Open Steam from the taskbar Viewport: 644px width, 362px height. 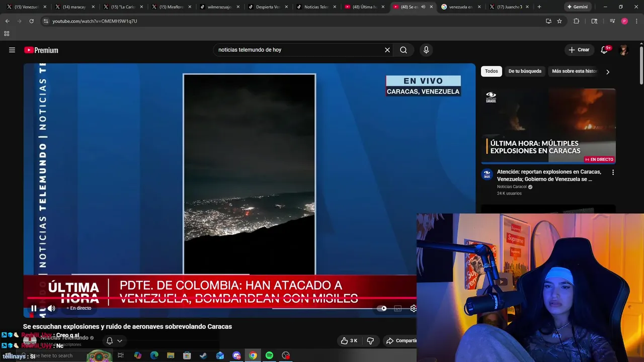pyautogui.click(x=203, y=355)
